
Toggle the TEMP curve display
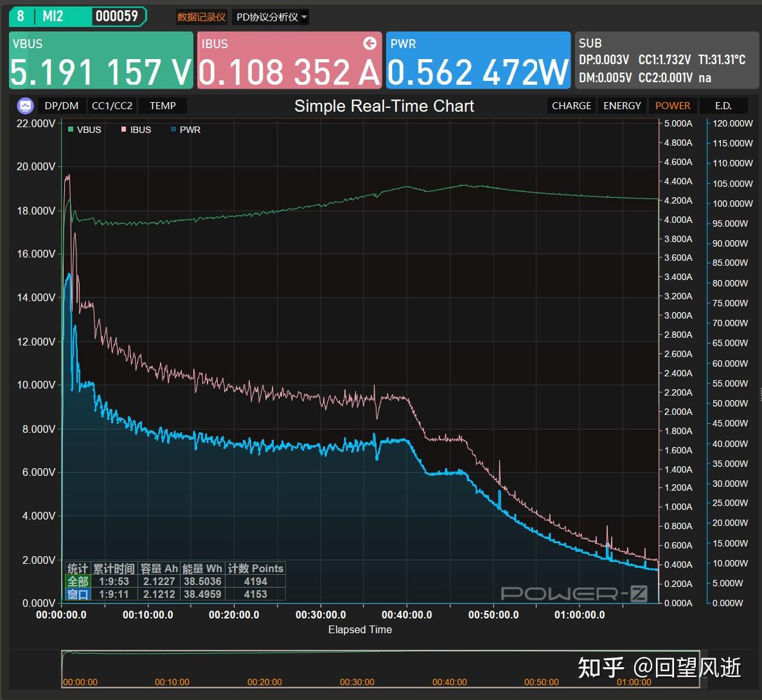click(x=163, y=105)
